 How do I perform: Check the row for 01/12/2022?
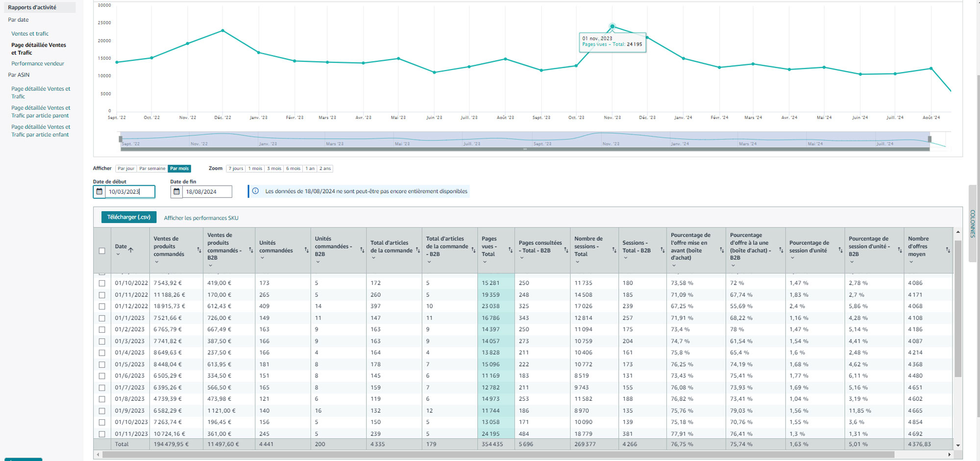102,306
